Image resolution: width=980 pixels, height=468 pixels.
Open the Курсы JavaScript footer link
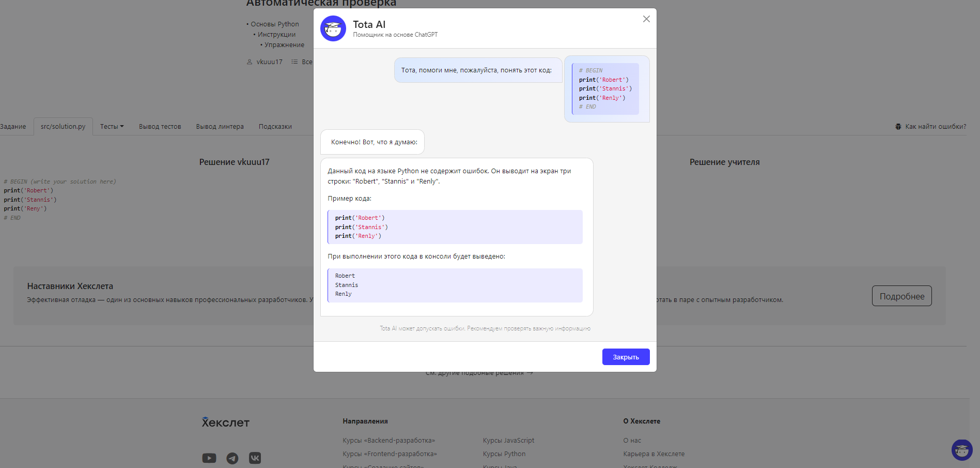pyautogui.click(x=508, y=441)
